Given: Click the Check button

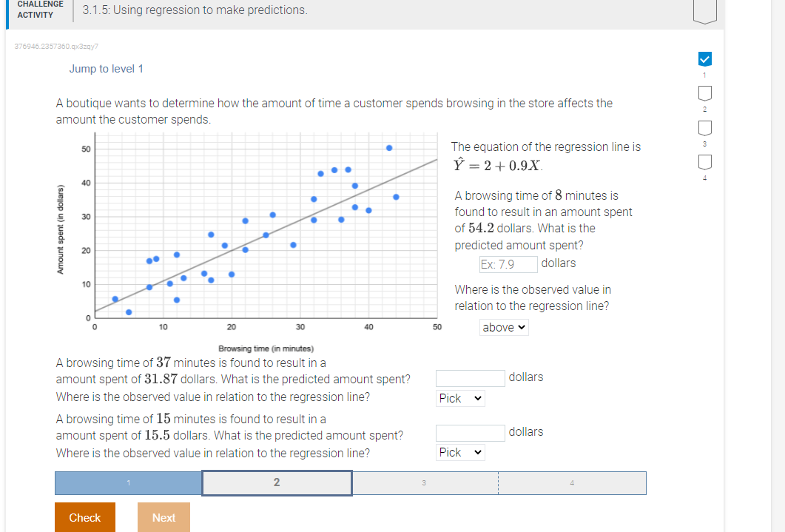Looking at the screenshot, I should click(x=84, y=517).
